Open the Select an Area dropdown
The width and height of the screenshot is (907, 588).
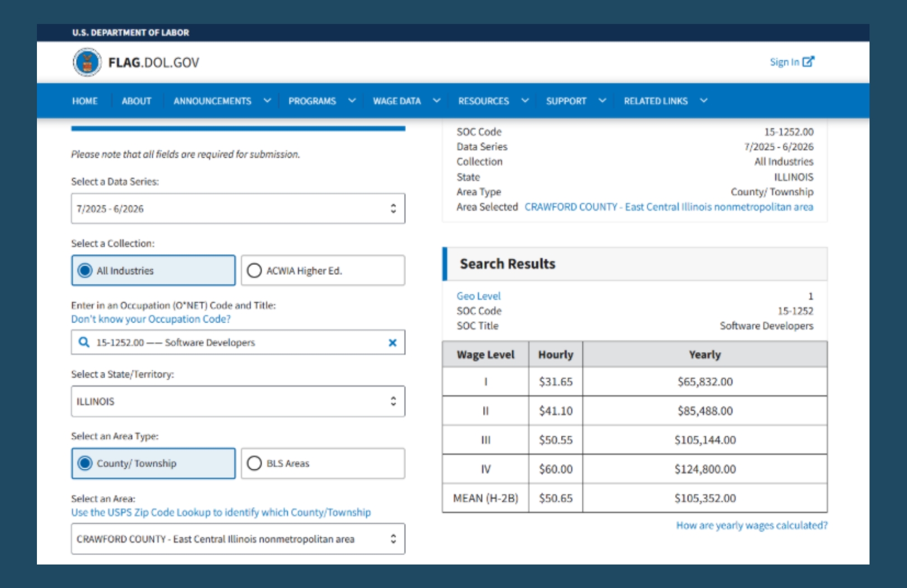click(238, 539)
